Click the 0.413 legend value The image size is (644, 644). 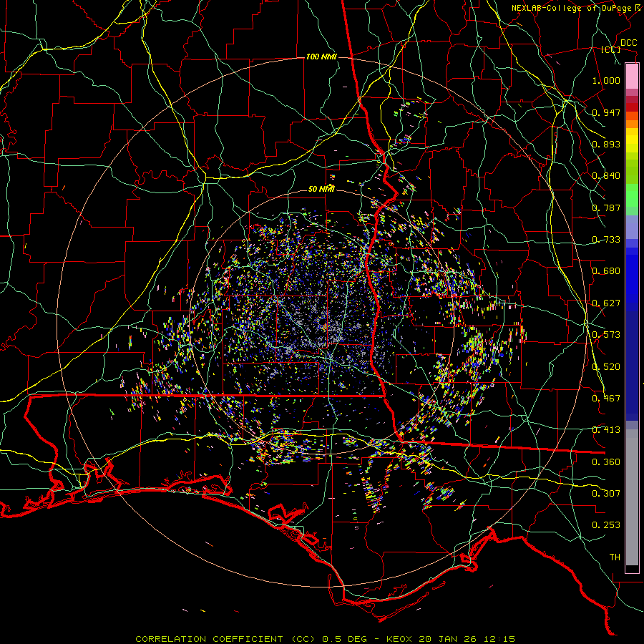(x=606, y=430)
